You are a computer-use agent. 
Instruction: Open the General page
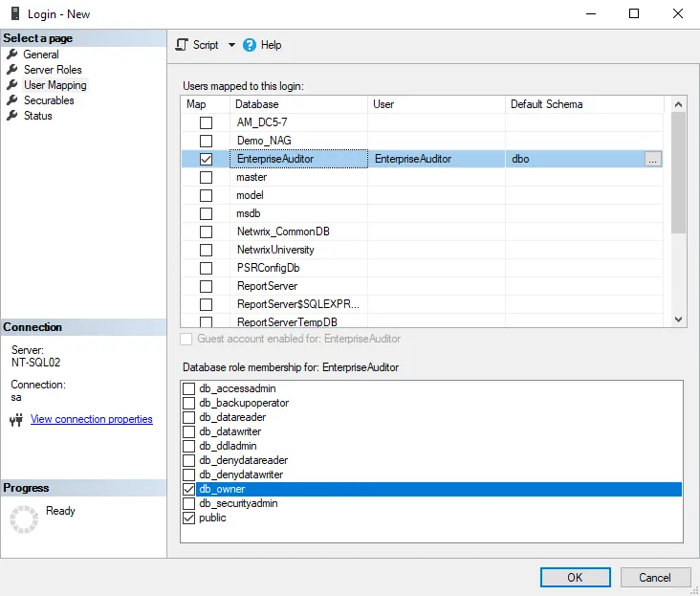41,55
